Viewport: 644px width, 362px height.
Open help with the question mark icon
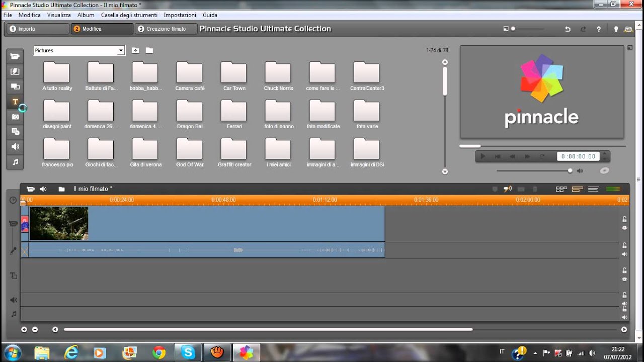[x=599, y=29]
